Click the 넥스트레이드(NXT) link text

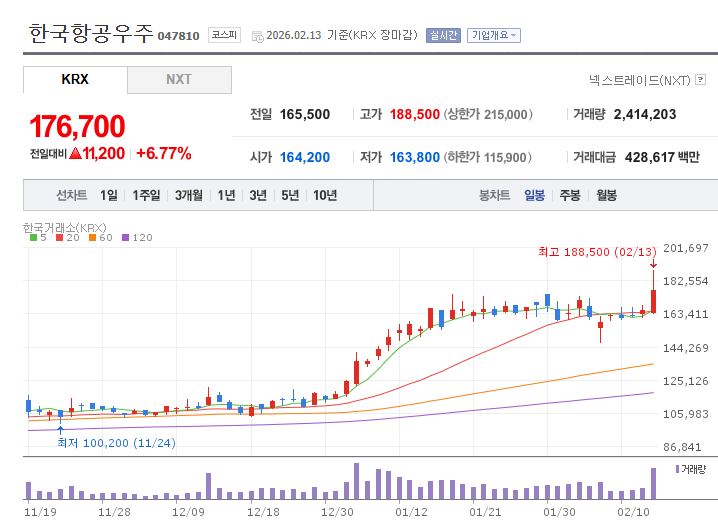pyautogui.click(x=640, y=80)
